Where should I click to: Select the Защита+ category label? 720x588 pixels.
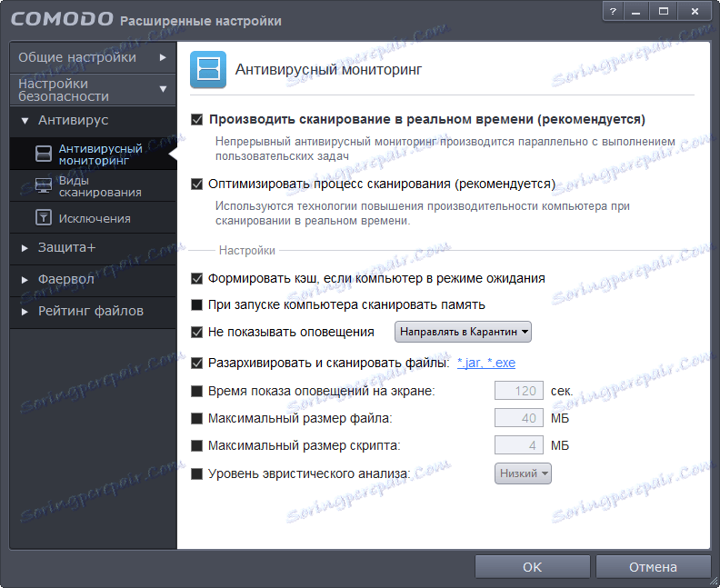(x=66, y=247)
